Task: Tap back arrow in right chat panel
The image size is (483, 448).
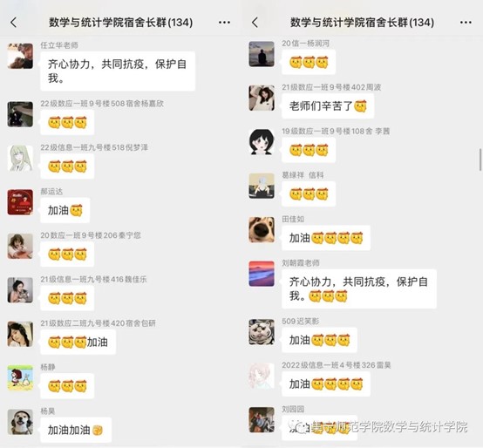Action: pos(255,23)
